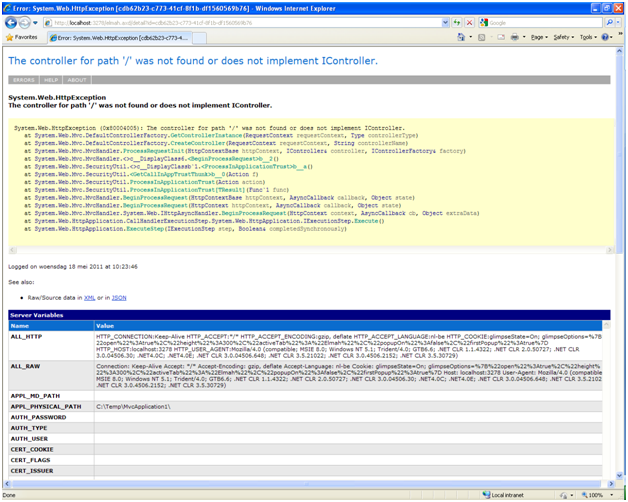Go forward with the browser Forward arrow

[x=24, y=23]
